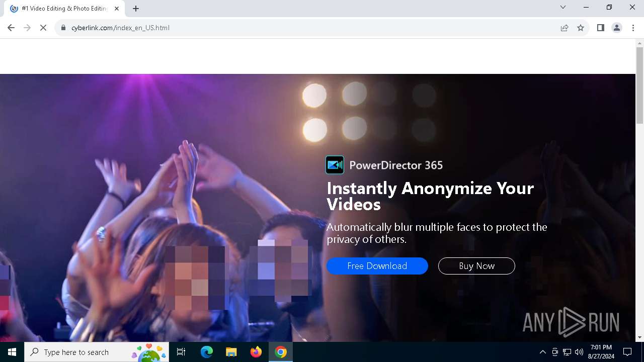
Task: Open a new browser tab
Action: click(x=136, y=9)
